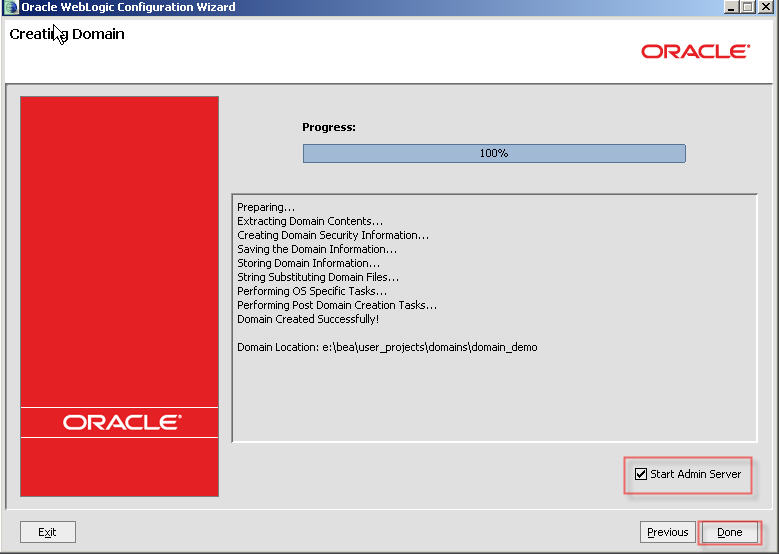Close the Configuration Wizard window
Image resolution: width=779 pixels, height=554 pixels.
(765, 7)
